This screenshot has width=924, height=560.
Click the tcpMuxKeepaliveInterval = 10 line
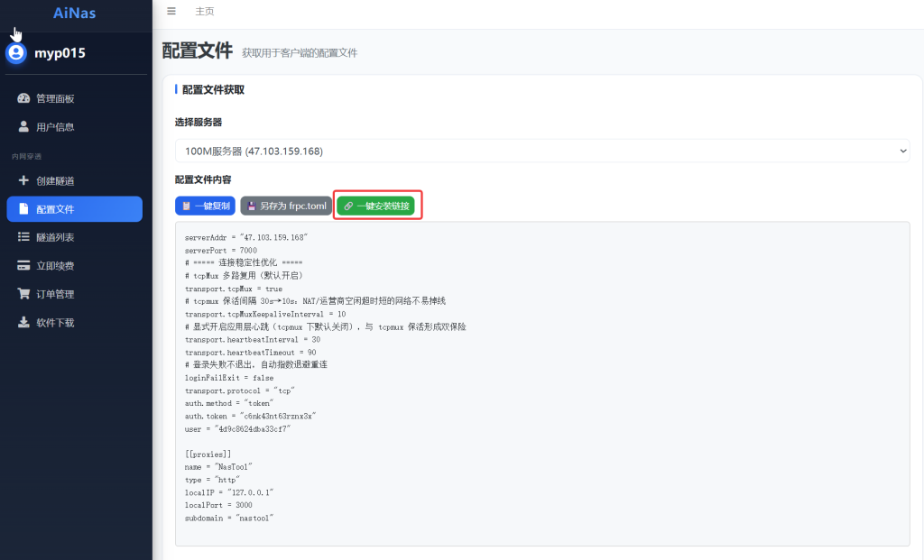point(265,314)
